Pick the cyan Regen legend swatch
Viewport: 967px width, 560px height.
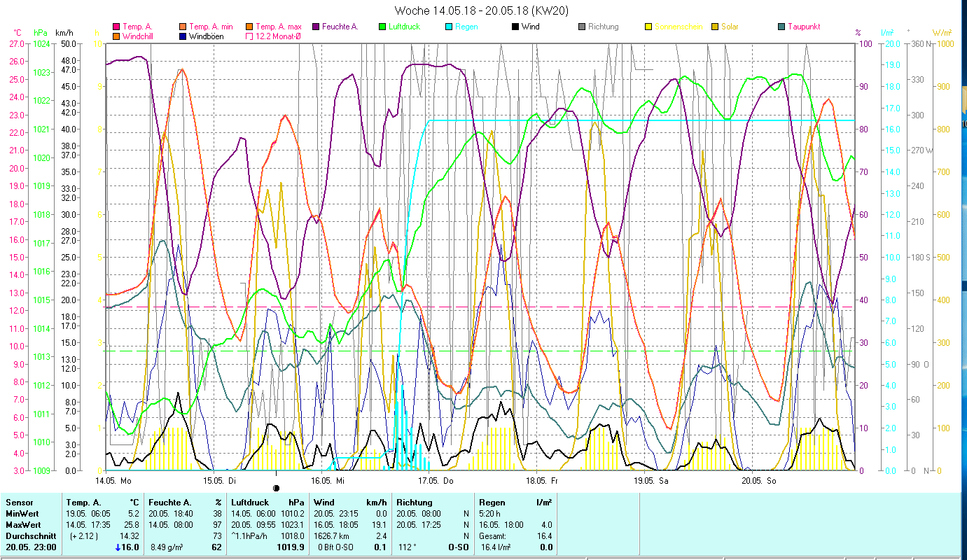[448, 27]
